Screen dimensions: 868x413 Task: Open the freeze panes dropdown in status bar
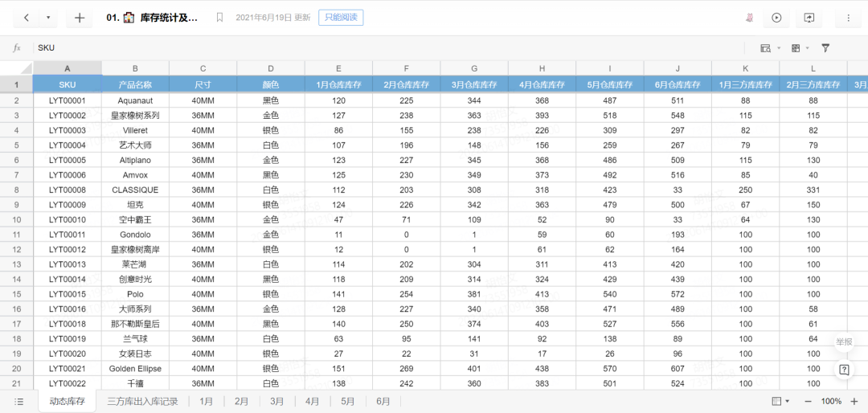pyautogui.click(x=780, y=402)
